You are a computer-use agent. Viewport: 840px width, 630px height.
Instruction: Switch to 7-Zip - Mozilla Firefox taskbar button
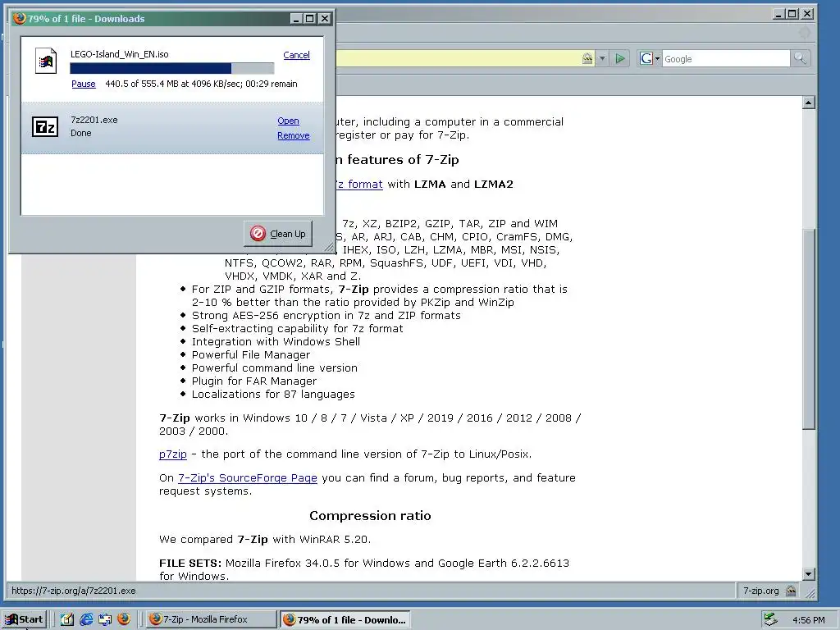click(x=211, y=619)
